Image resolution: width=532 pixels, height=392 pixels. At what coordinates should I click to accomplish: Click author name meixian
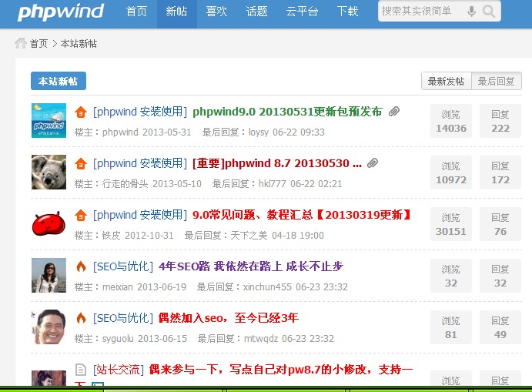tap(117, 286)
